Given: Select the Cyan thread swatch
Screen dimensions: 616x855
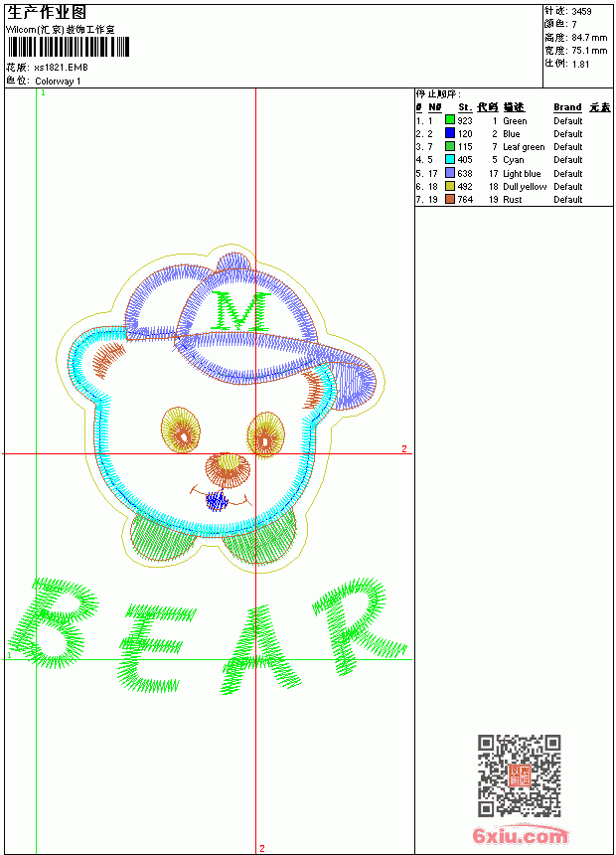Looking at the screenshot, I should click(x=450, y=159).
